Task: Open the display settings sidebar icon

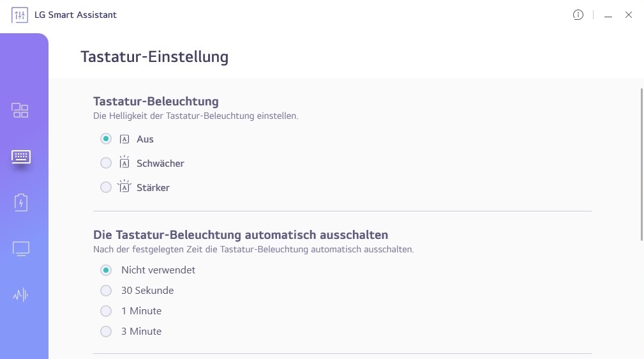Action: (20, 249)
